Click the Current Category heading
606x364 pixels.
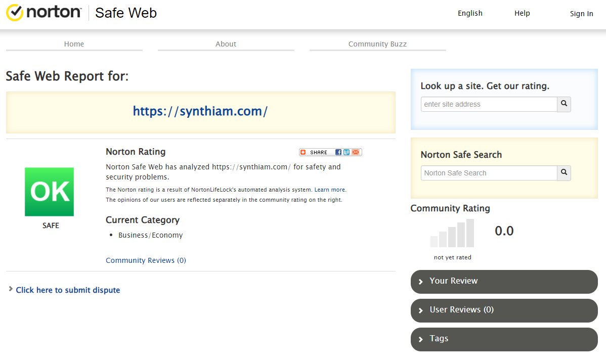[x=143, y=220]
